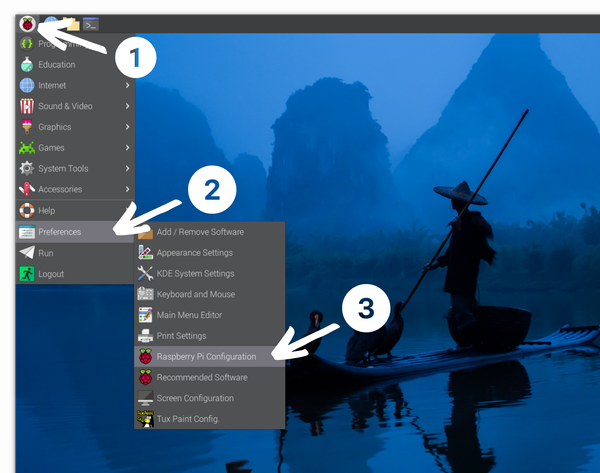Expand the System Tools submenu arrow

point(127,169)
